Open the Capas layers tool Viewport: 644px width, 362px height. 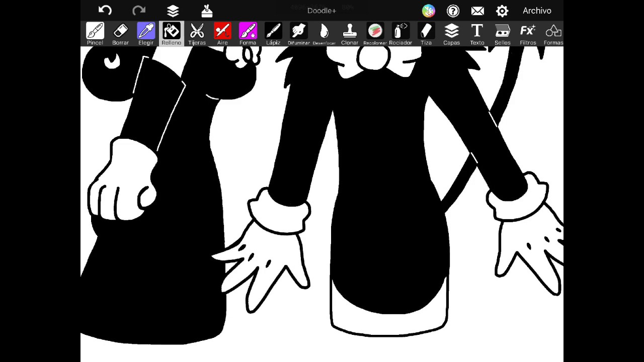[x=451, y=34]
